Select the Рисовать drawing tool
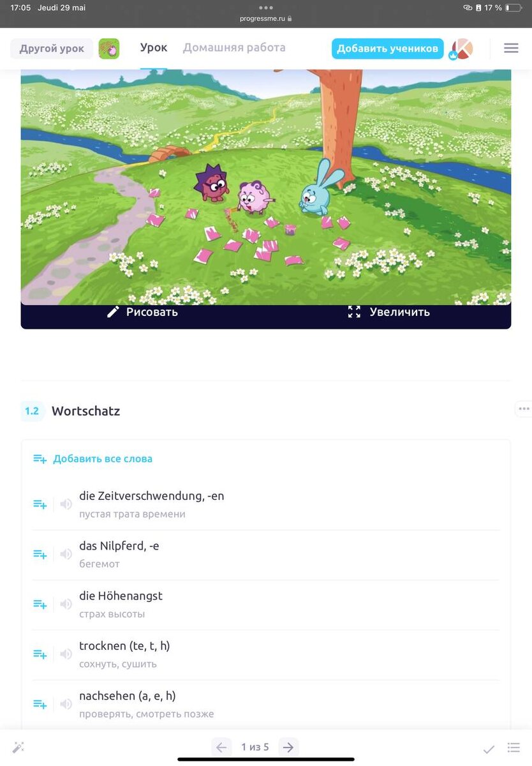The height and width of the screenshot is (766, 532). (x=142, y=312)
